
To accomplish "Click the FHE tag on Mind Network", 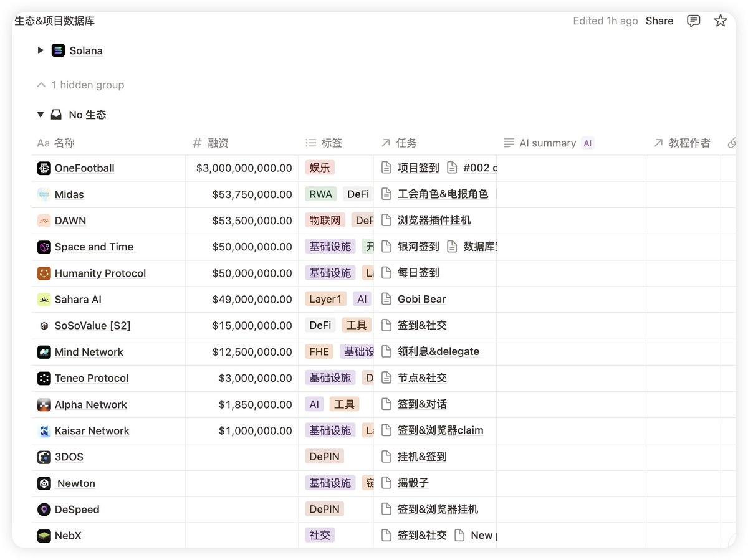I will point(319,351).
